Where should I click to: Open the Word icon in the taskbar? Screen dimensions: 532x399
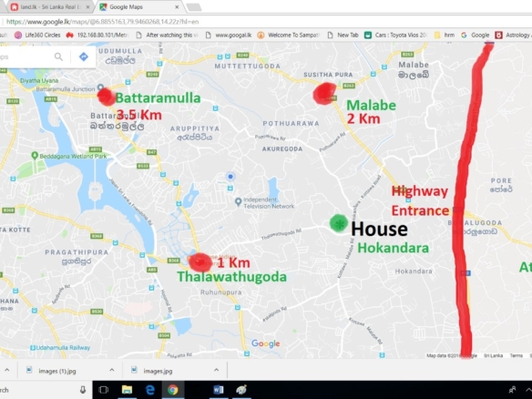(x=219, y=390)
